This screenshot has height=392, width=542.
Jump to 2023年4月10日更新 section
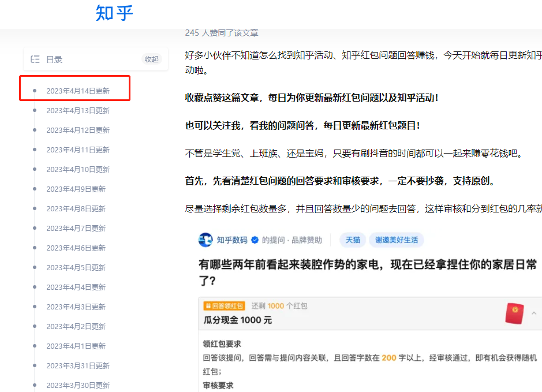pyautogui.click(x=78, y=169)
